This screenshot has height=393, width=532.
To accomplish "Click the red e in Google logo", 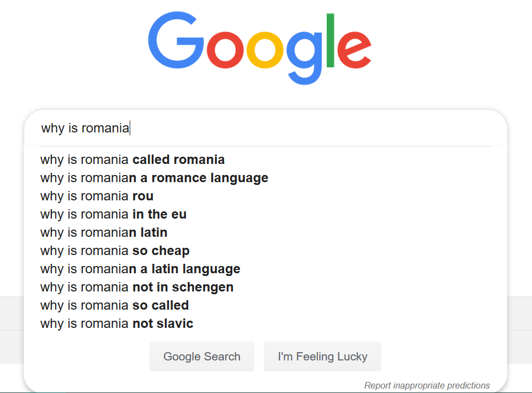I will click(x=353, y=49).
